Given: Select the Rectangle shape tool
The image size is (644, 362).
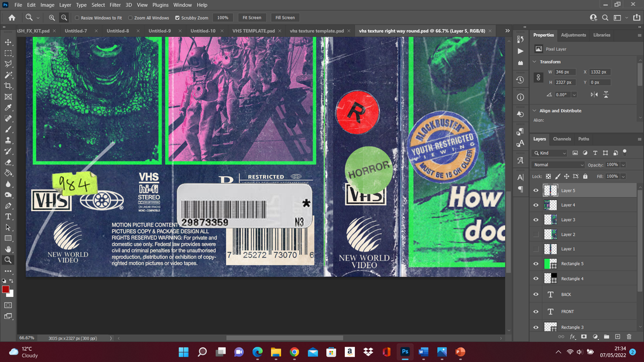Looking at the screenshot, I should point(8,238).
